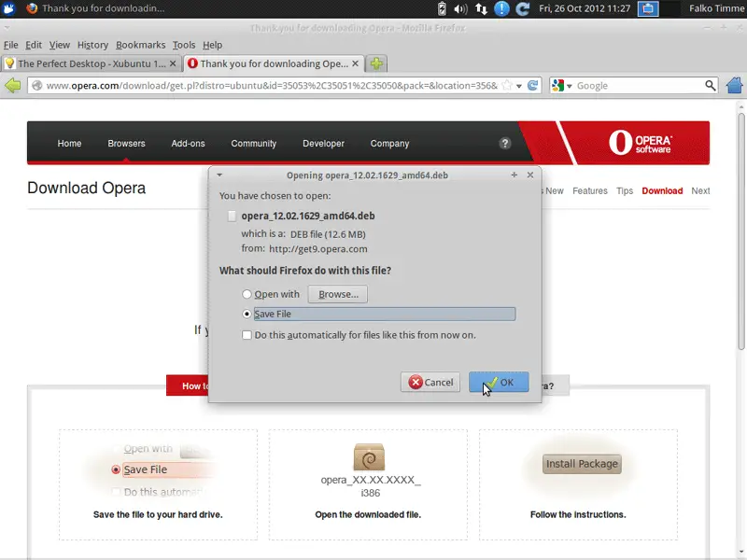Click the globe site identity icon
Screen dimensions: 747x560
[x=37, y=86]
